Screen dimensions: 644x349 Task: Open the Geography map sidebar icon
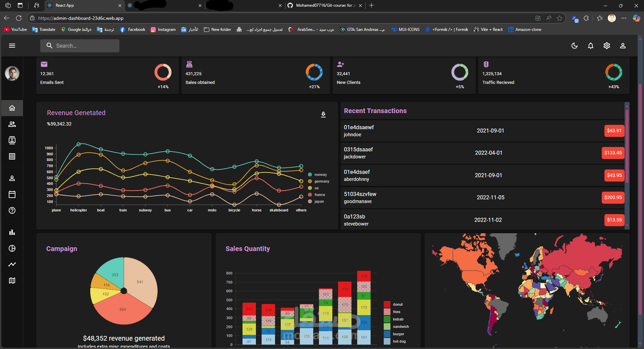pyautogui.click(x=12, y=281)
